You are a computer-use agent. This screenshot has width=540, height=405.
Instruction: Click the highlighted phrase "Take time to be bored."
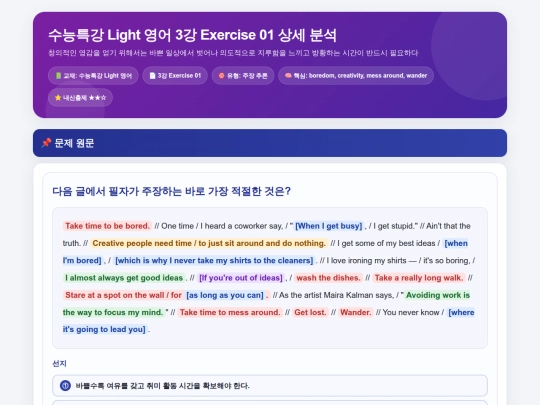coord(107,226)
